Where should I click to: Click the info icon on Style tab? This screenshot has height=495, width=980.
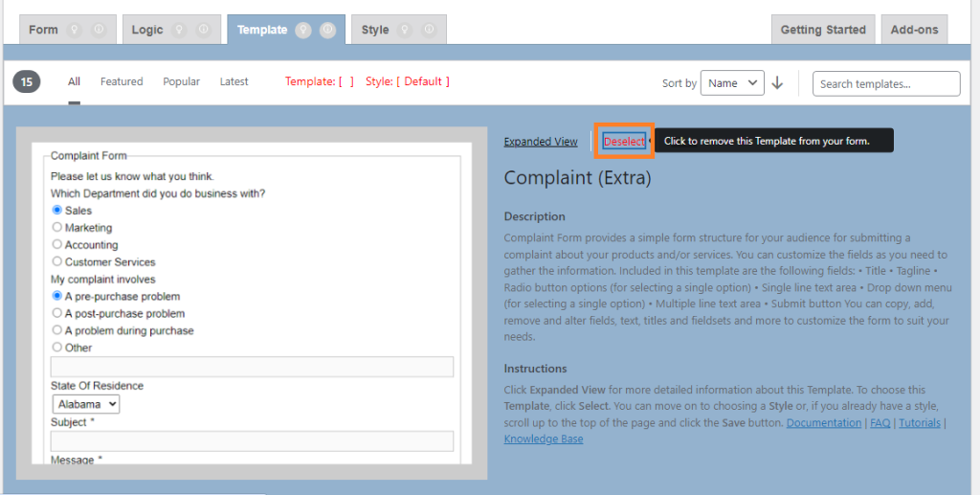[428, 30]
